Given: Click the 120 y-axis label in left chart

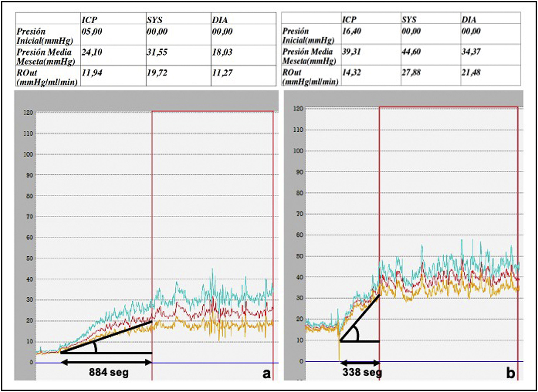Looking at the screenshot, I should point(28,113).
